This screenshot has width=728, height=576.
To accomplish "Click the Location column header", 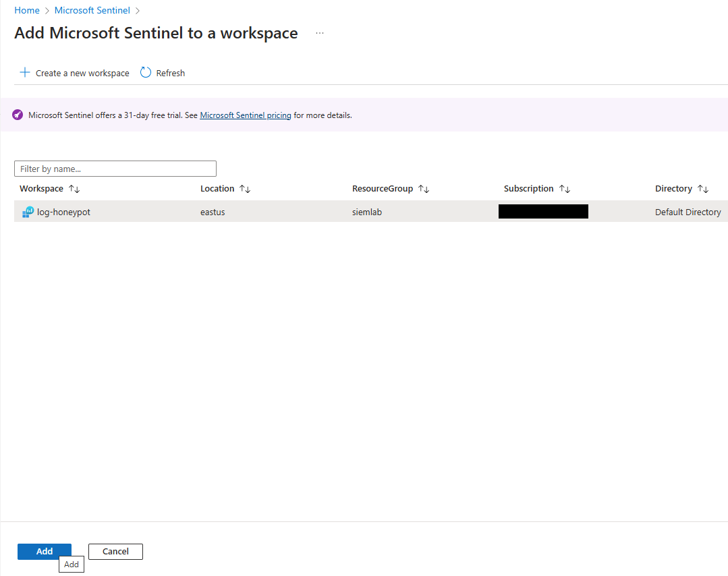I will [x=217, y=188].
